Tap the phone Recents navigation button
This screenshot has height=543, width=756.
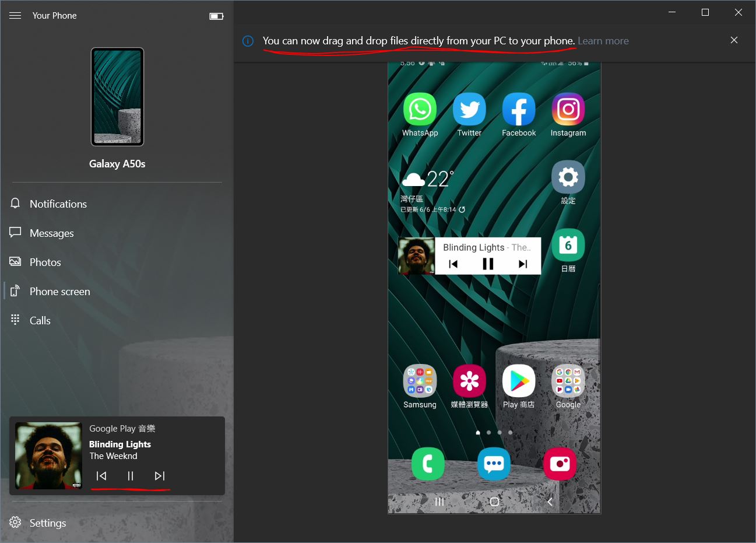[x=439, y=502]
